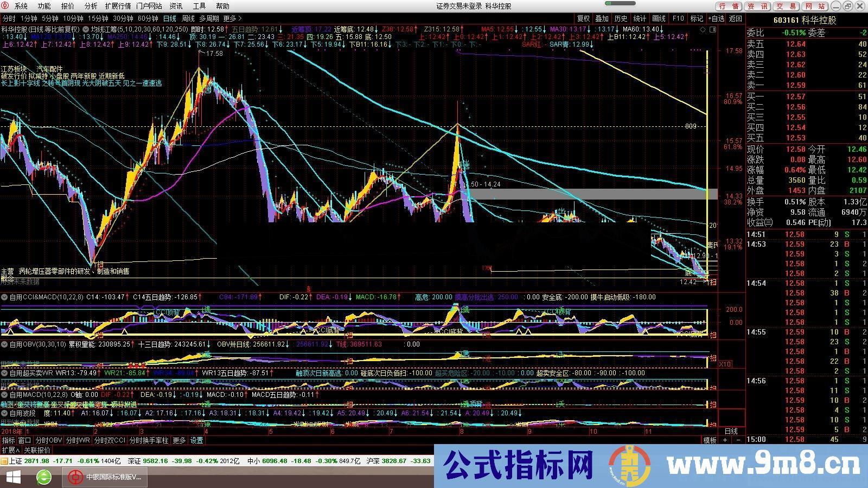Add stock via +自选 button
The image size is (868, 488).
point(716,18)
